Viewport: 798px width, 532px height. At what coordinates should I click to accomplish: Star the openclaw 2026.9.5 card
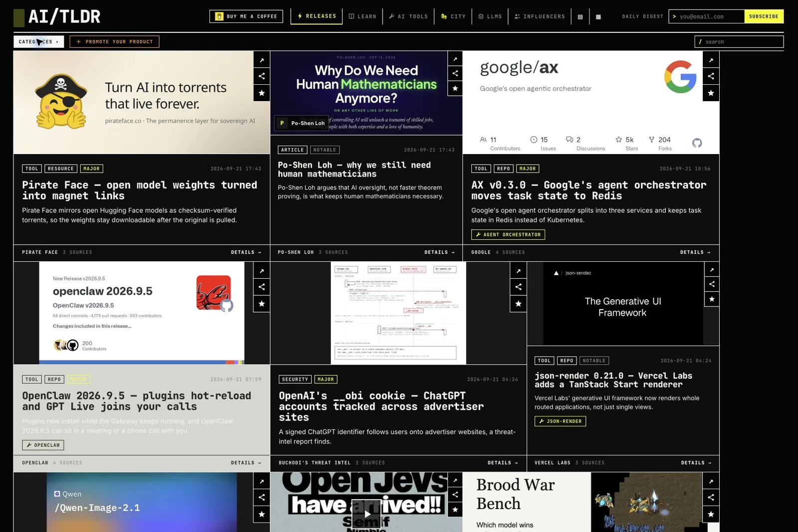[x=262, y=304]
